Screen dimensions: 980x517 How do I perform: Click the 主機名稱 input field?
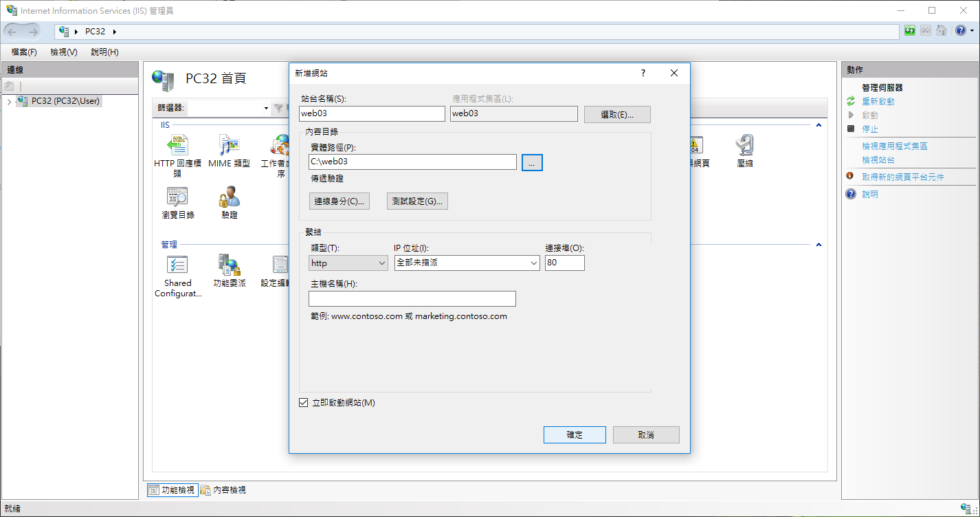tap(412, 299)
